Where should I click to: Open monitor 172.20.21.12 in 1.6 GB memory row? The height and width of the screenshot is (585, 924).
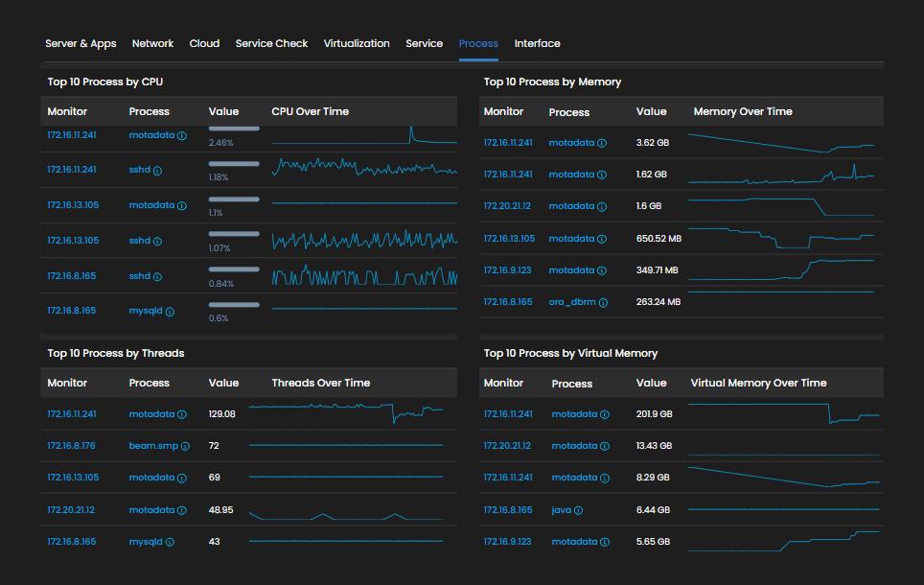click(507, 206)
